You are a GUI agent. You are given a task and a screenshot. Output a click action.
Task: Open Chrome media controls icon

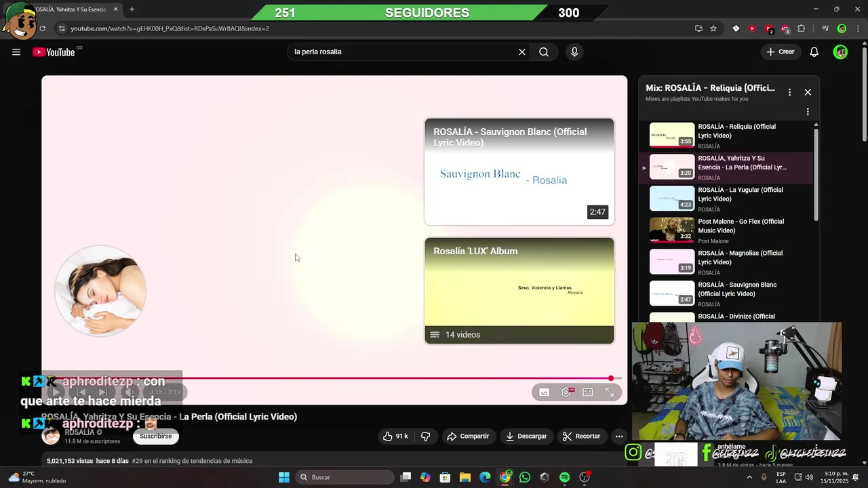point(825,28)
